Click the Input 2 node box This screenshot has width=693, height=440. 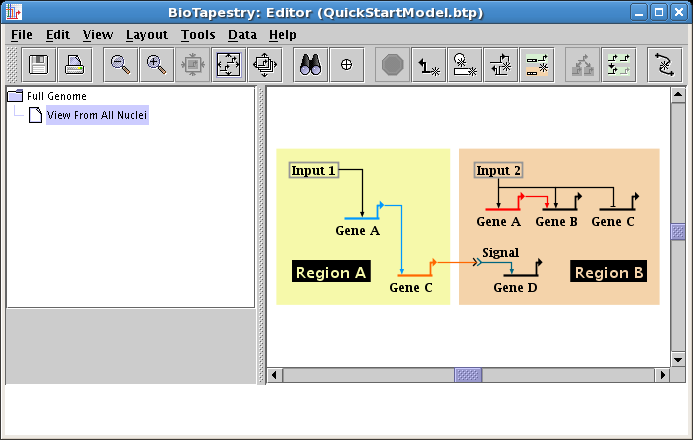coord(498,170)
